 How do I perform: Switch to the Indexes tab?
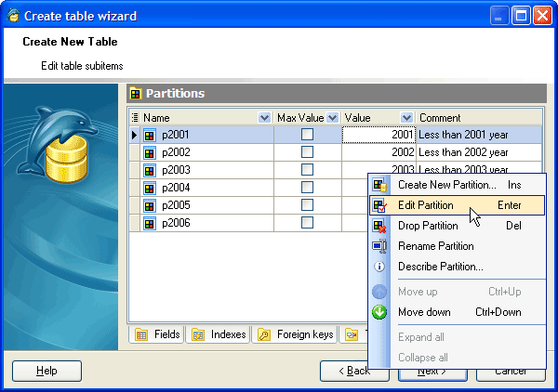(219, 334)
